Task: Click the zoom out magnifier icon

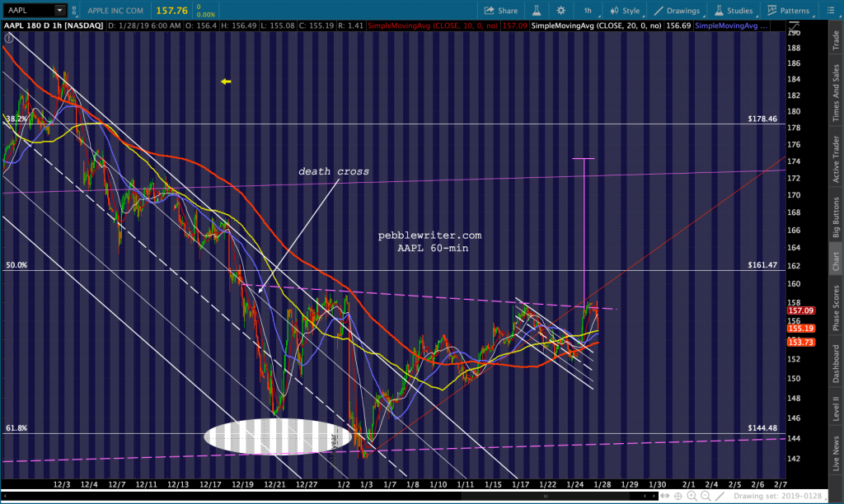Action: pos(706,496)
